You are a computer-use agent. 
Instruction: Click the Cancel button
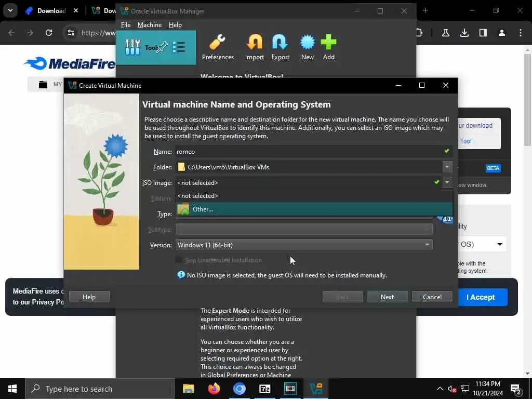click(432, 297)
